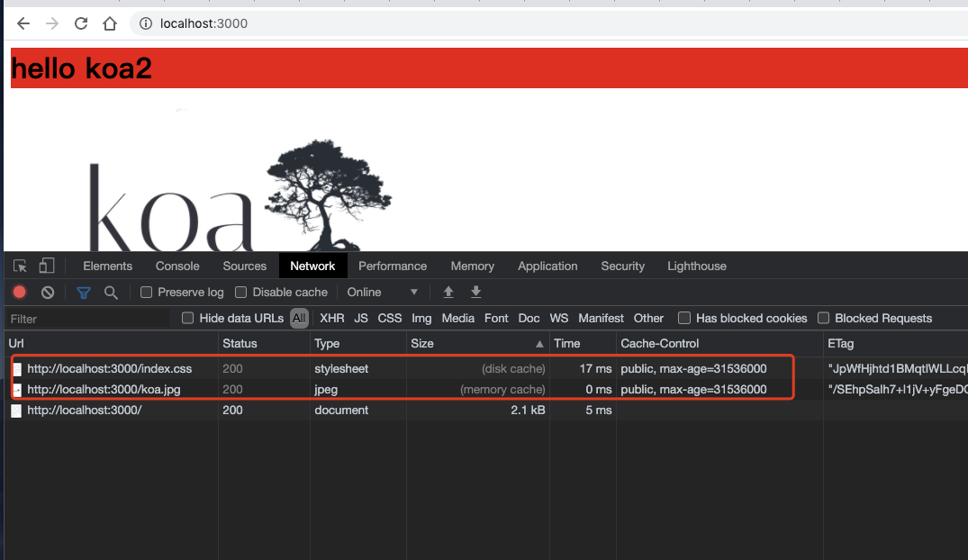Viewport: 968px width, 560px height.
Task: Sort by the Status column header
Action: [x=264, y=343]
